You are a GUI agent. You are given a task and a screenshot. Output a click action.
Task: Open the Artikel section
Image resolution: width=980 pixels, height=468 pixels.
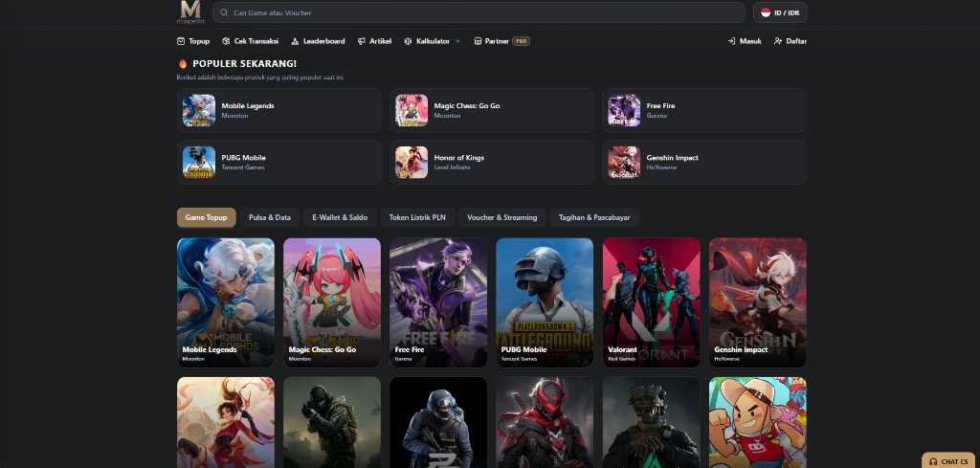374,41
